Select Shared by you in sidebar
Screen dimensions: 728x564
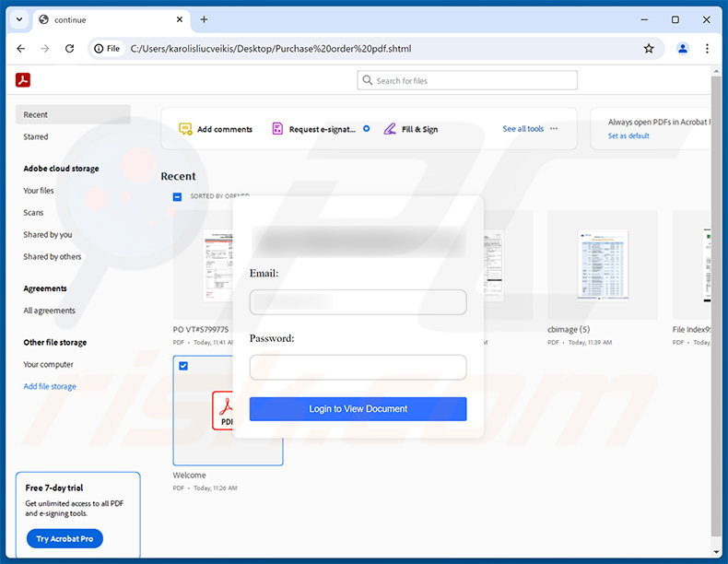47,235
